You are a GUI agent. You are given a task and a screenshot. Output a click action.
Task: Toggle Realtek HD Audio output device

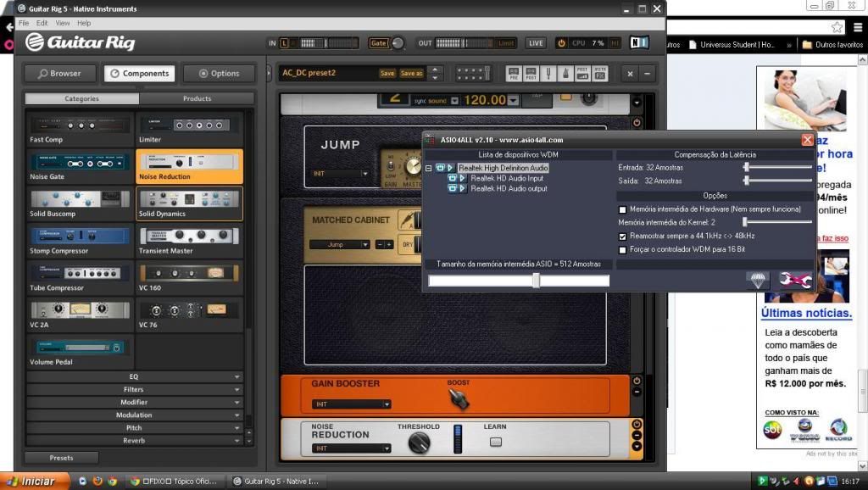click(453, 188)
